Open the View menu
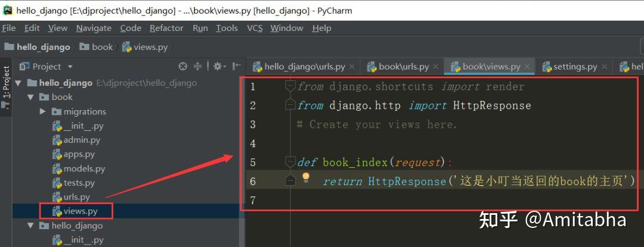 click(x=57, y=28)
